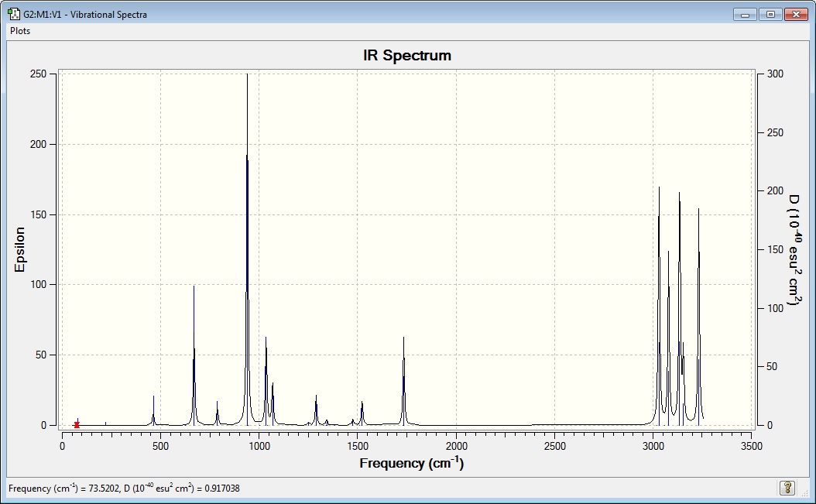Click the peak near 3080 cm-1
Viewport: 816px width, 504px height.
[x=669, y=338]
